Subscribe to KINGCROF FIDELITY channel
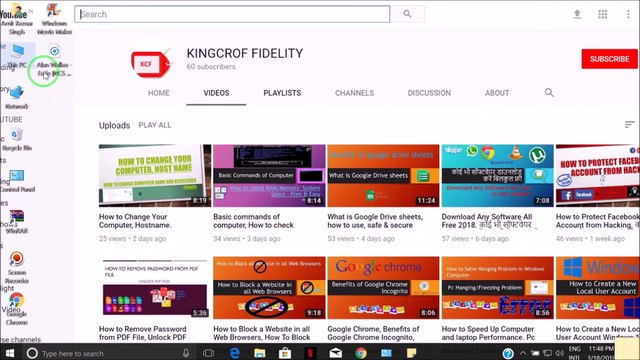Viewport: 640px width, 360px height. pyautogui.click(x=609, y=59)
